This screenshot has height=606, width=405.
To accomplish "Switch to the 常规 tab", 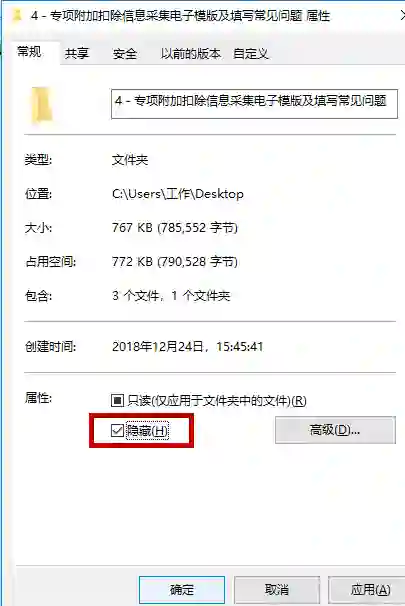I will pos(29,52).
